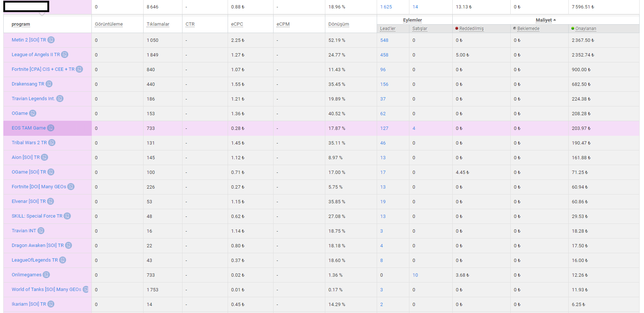644x313 pixels.
Task: Click the total sales link 14
Action: [x=415, y=7]
